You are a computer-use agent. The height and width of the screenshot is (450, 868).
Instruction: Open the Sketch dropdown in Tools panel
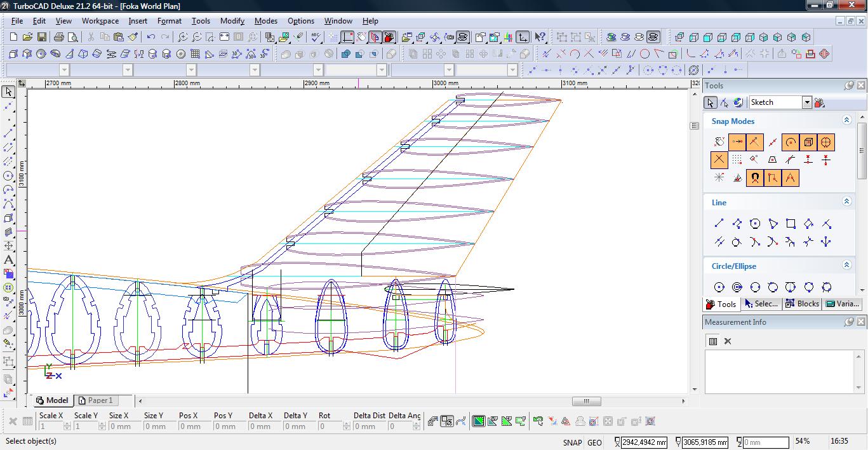[x=806, y=102]
